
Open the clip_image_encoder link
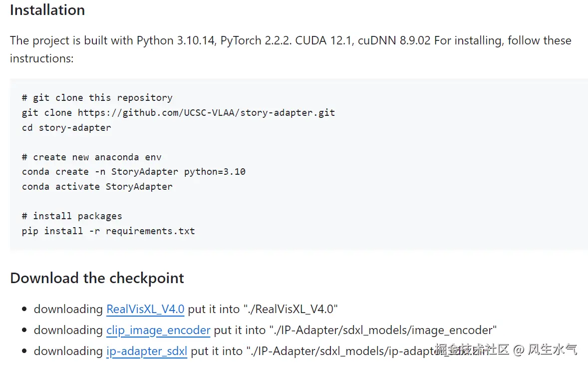point(158,330)
